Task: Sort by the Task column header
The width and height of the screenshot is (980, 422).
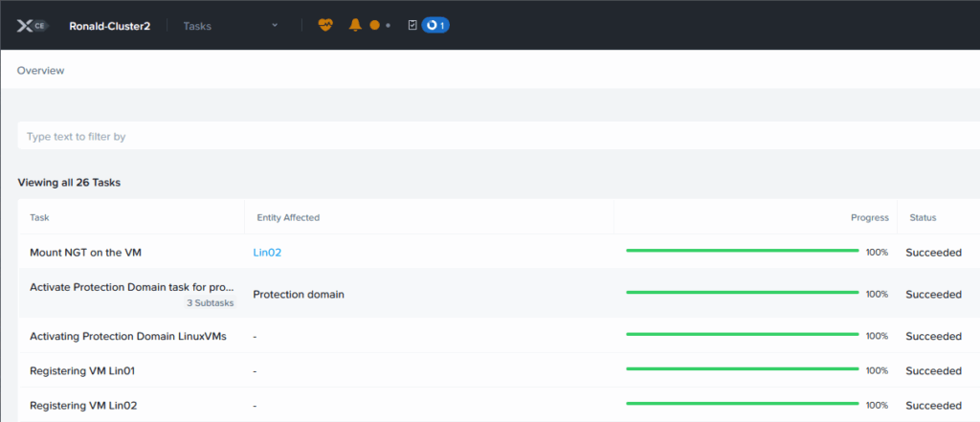Action: pos(39,217)
